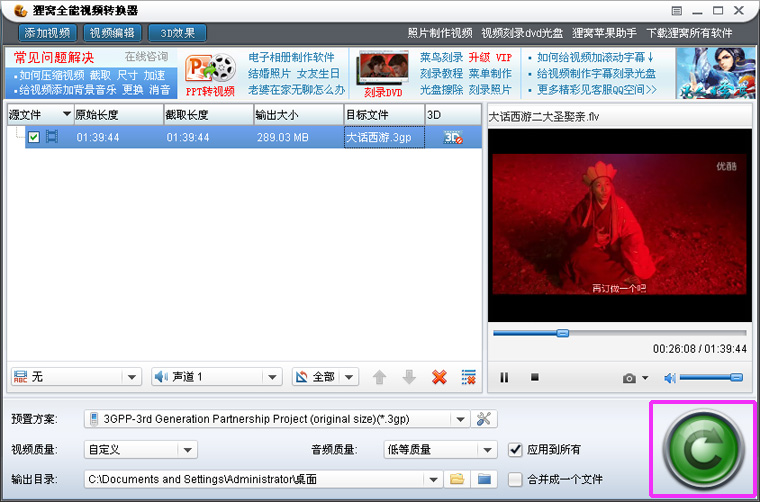This screenshot has height=502, width=760.
Task: Open the 音频质量 dropdown
Action: 487,449
